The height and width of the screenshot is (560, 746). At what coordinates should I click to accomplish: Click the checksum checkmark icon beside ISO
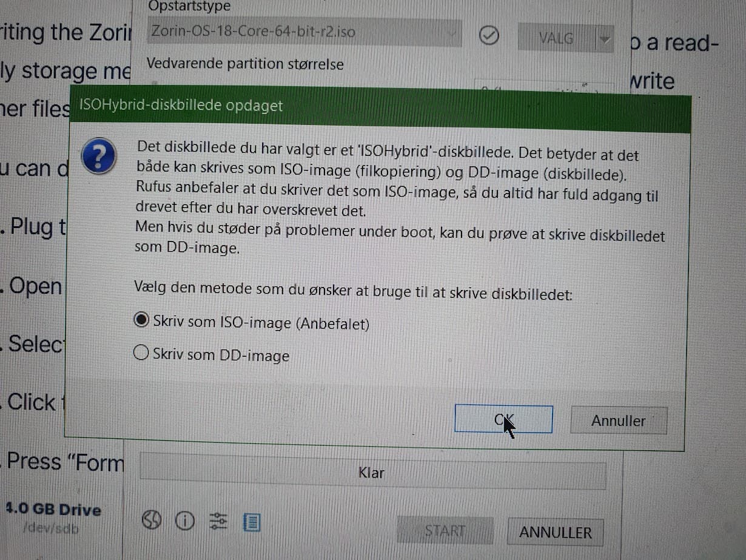coord(489,37)
